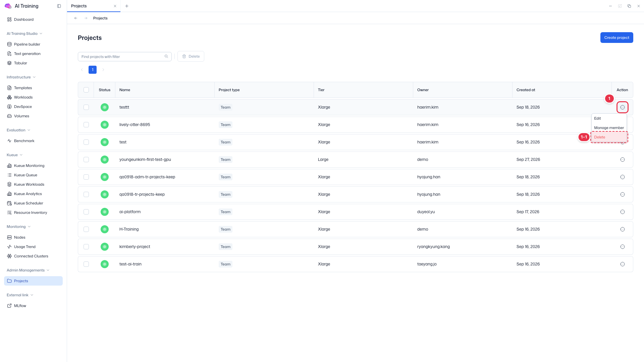
Task: Open the Benchmark page
Action: [x=33, y=141]
